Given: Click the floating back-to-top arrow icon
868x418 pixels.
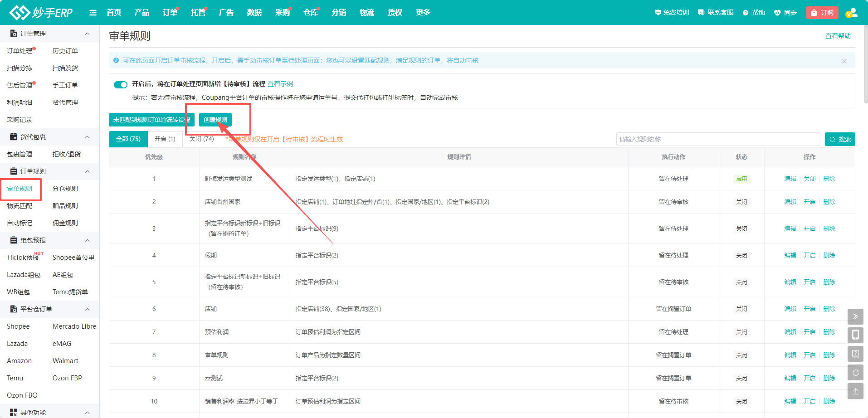Looking at the screenshot, I should [855, 391].
